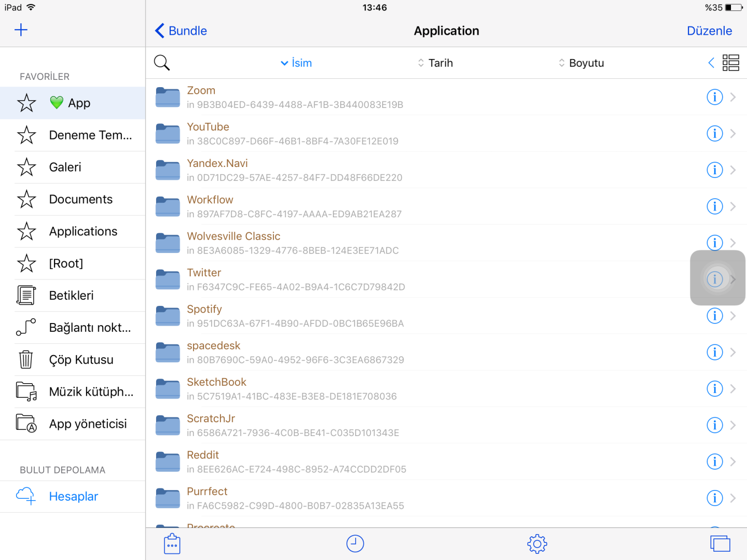Viewport: 747px width, 560px height.
Task: Show info for the Spotify folder
Action: click(x=715, y=316)
